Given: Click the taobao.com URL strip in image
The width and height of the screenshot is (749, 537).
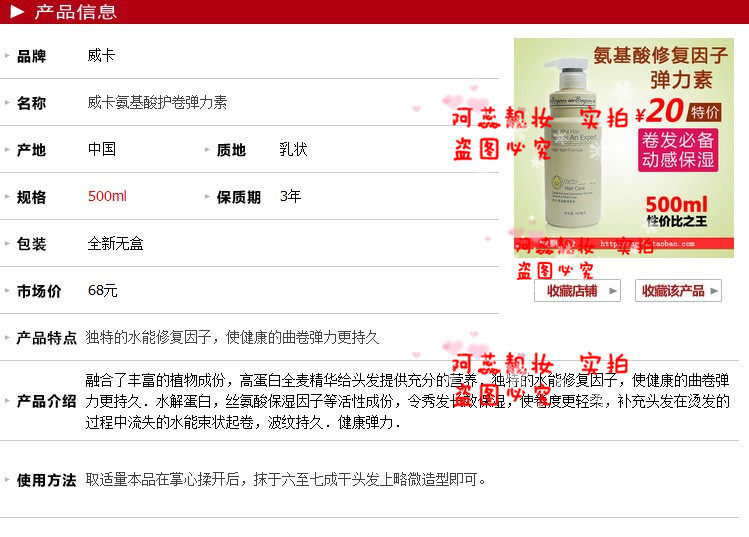Looking at the screenshot, I should (624, 244).
